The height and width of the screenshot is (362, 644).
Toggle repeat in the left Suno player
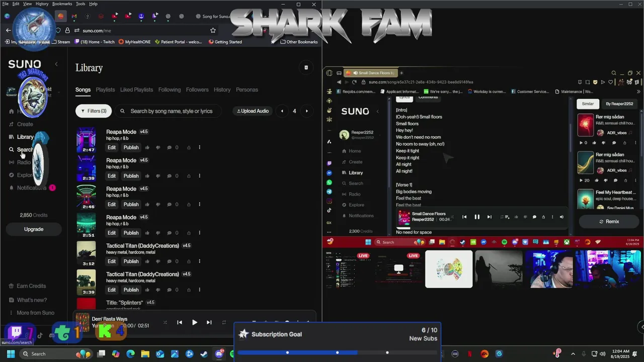tap(224, 322)
